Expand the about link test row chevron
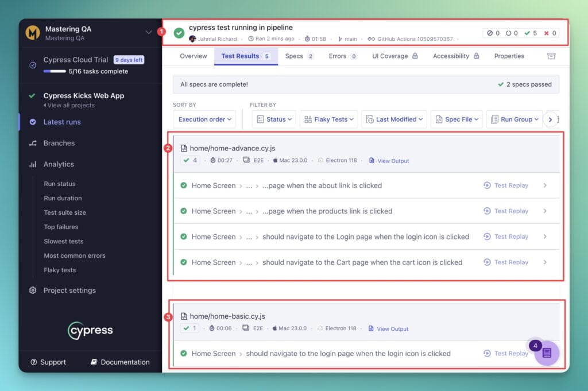Viewport: 588px width, 391px height. [545, 185]
